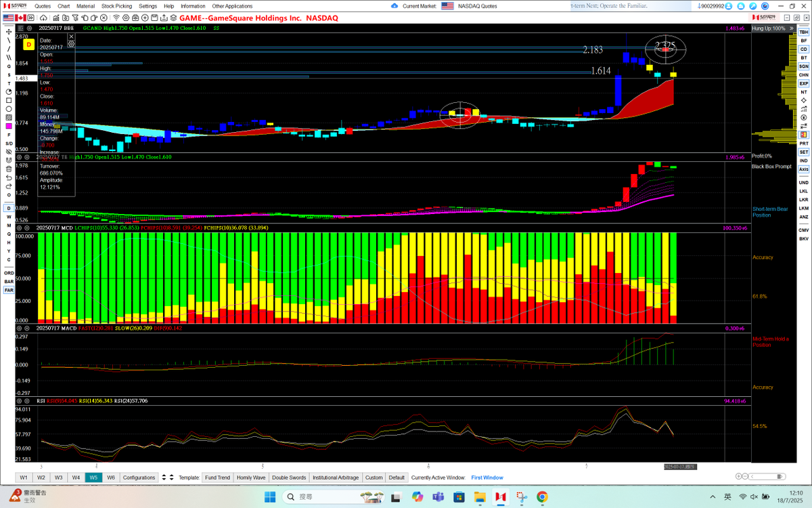Open the Information menu
The image size is (812, 508).
pos(193,5)
